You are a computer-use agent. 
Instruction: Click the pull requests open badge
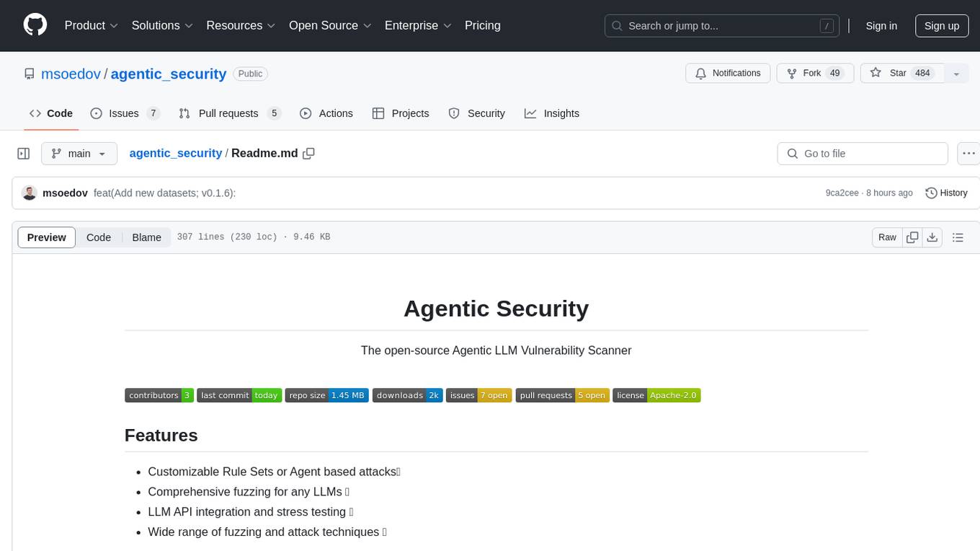pos(563,395)
